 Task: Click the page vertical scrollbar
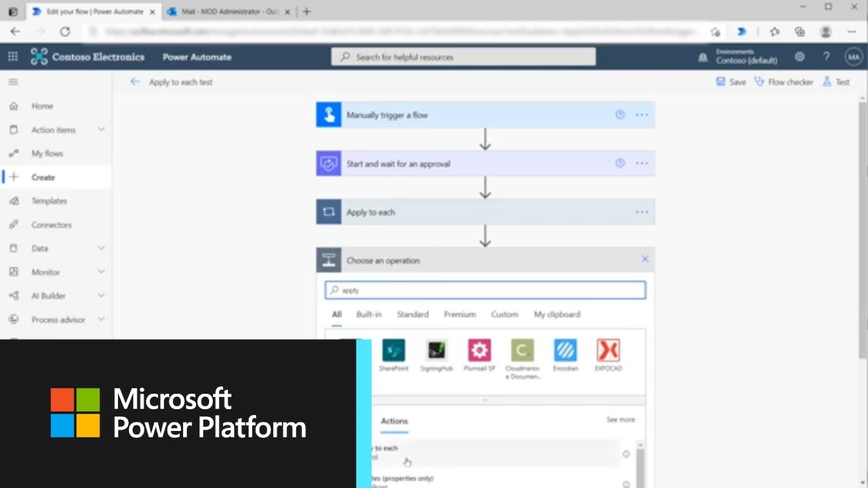(x=863, y=230)
